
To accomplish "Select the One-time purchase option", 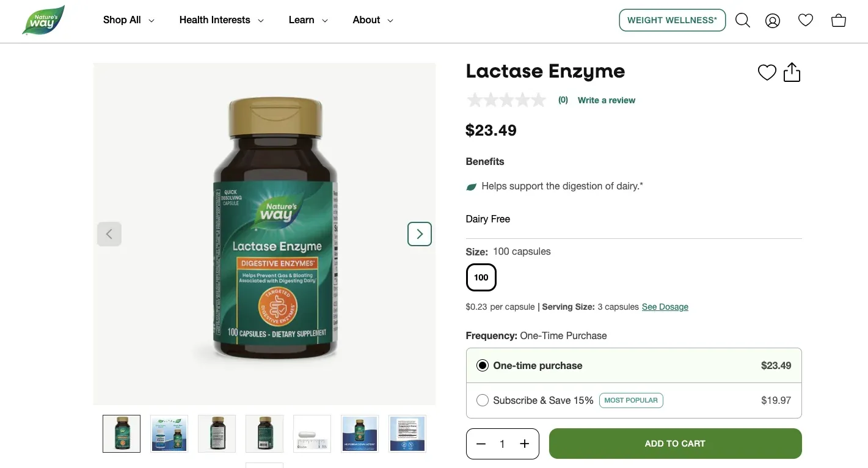I will pyautogui.click(x=483, y=365).
